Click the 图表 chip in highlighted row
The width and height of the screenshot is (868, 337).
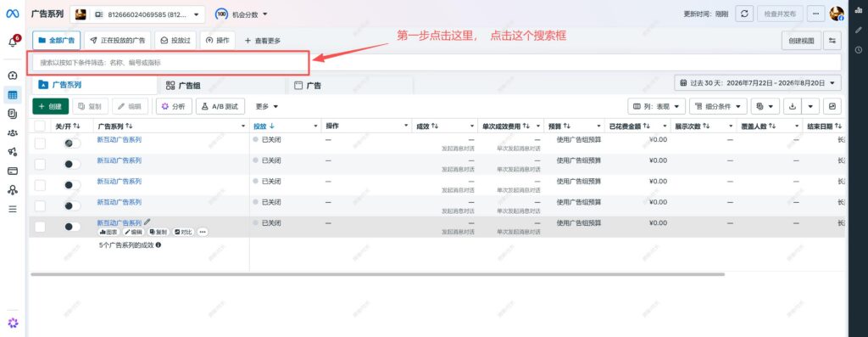[x=108, y=232]
